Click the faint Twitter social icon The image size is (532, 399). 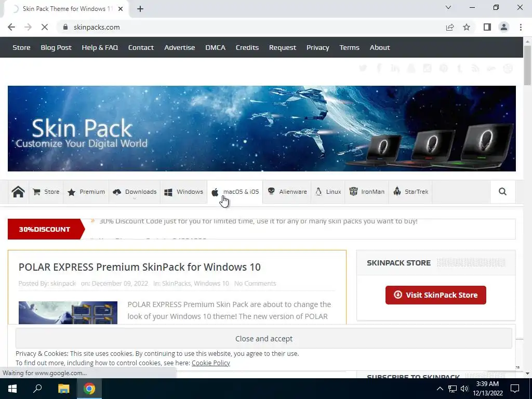(363, 68)
